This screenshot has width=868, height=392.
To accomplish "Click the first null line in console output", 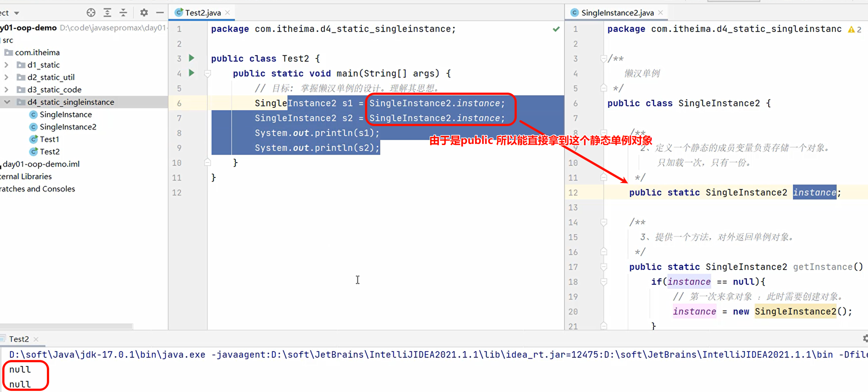I will click(x=20, y=369).
